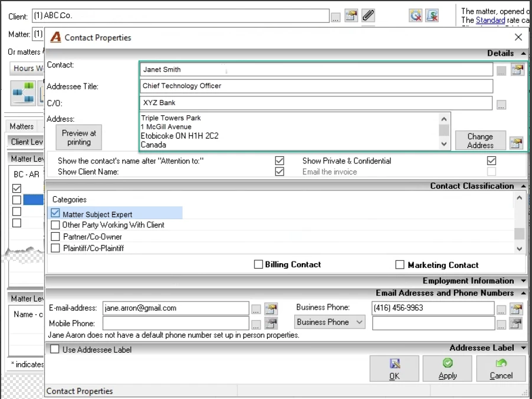Click the Change Address button
This screenshot has height=399, width=532.
[x=480, y=140]
